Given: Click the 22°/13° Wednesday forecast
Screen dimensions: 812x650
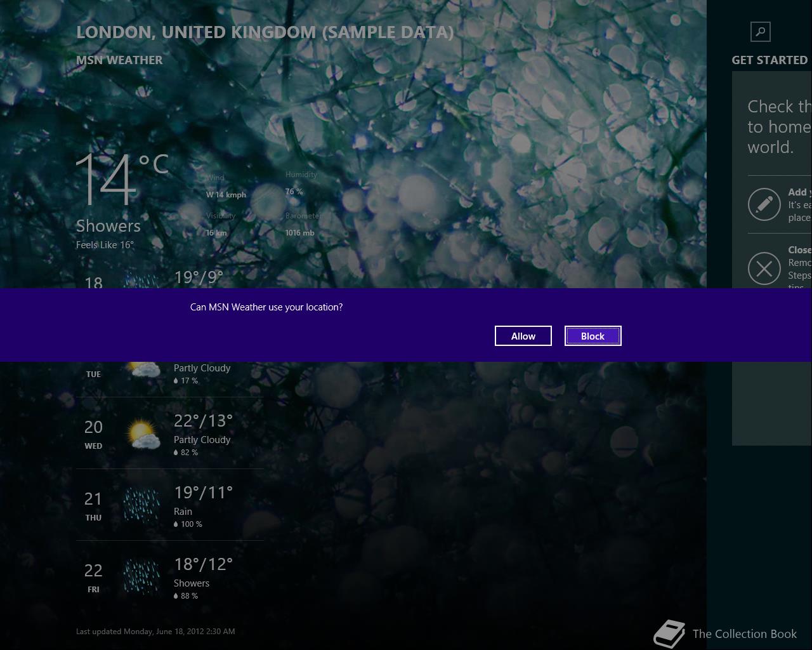Looking at the screenshot, I should click(x=204, y=421).
